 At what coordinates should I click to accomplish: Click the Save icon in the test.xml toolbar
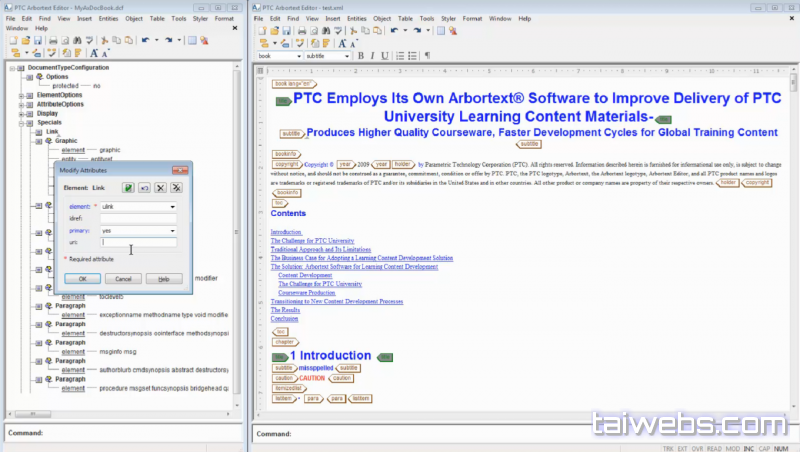pos(287,31)
